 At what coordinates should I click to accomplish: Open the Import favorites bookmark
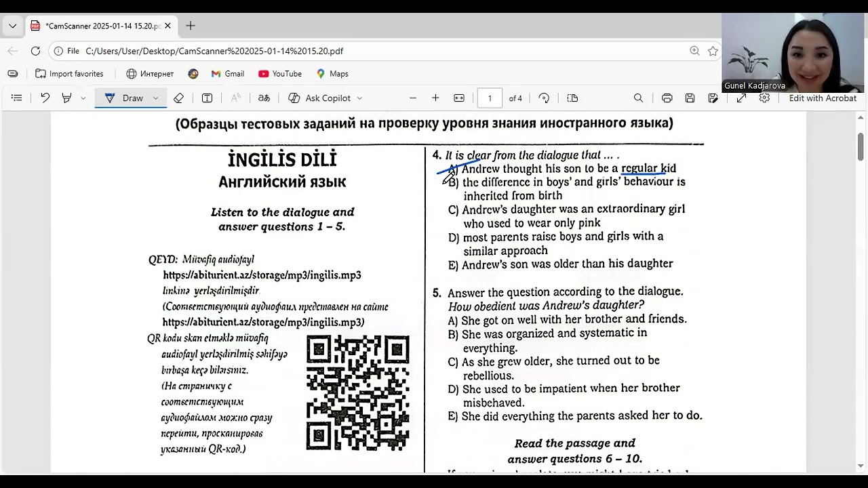(69, 74)
